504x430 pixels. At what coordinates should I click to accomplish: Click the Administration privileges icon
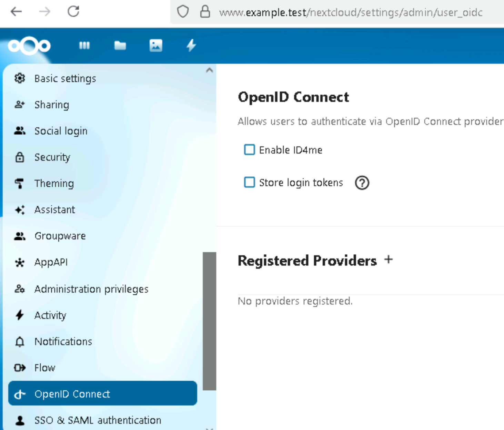pos(20,289)
